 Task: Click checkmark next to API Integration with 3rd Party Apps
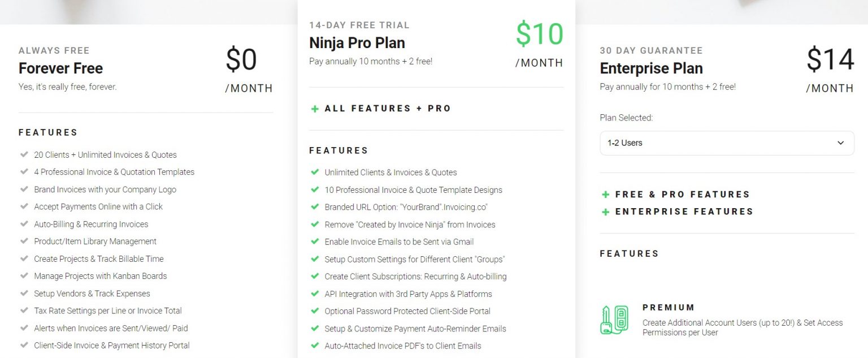(315, 294)
